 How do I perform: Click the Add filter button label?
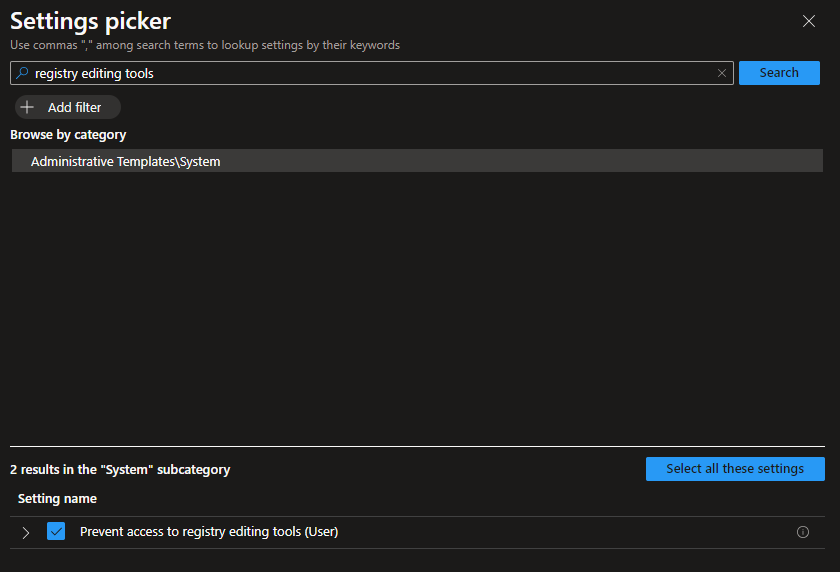75,107
